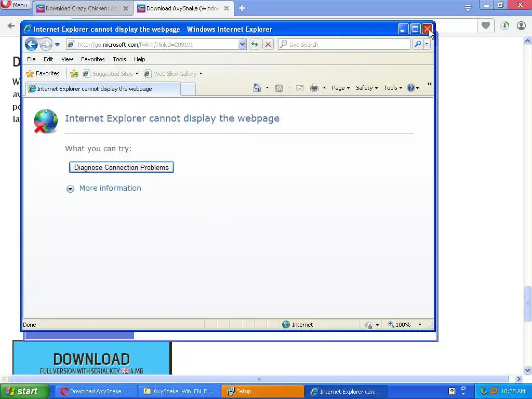532x399 pixels.
Task: Open Opera downloads icon
Action: pos(504,26)
